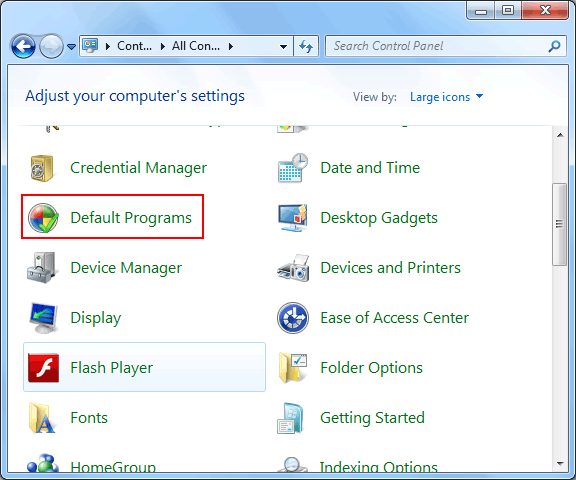Expand the arrow after Cont... breadcrumb
Screen dimensions: 576x480
click(x=163, y=46)
